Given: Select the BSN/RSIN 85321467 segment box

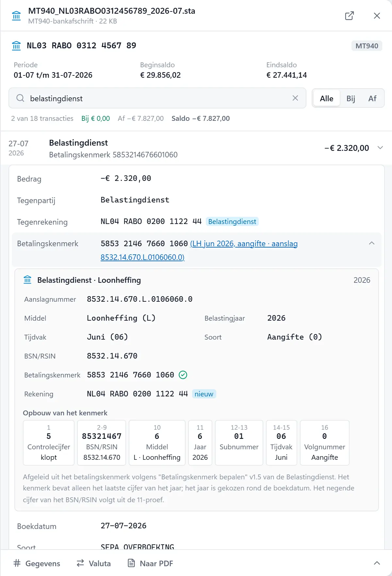Looking at the screenshot, I should pyautogui.click(x=102, y=442).
